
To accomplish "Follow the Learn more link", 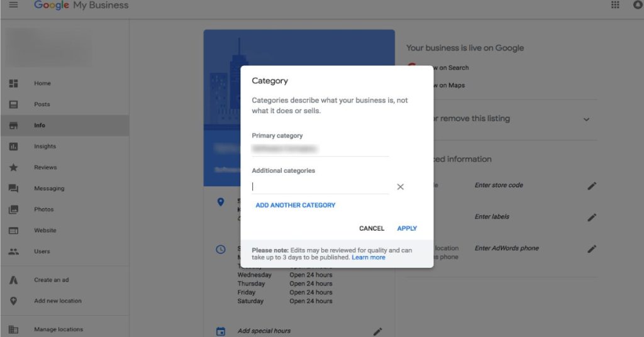I will [369, 257].
